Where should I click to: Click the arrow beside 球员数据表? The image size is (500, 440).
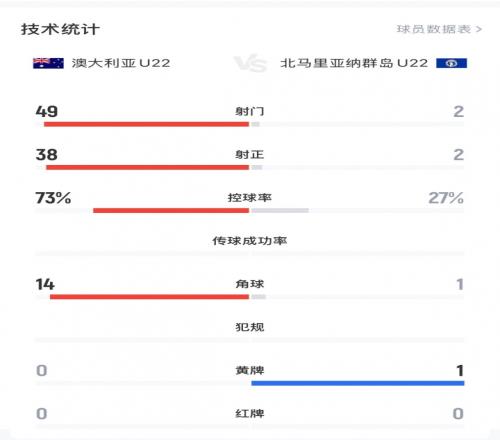point(479,29)
